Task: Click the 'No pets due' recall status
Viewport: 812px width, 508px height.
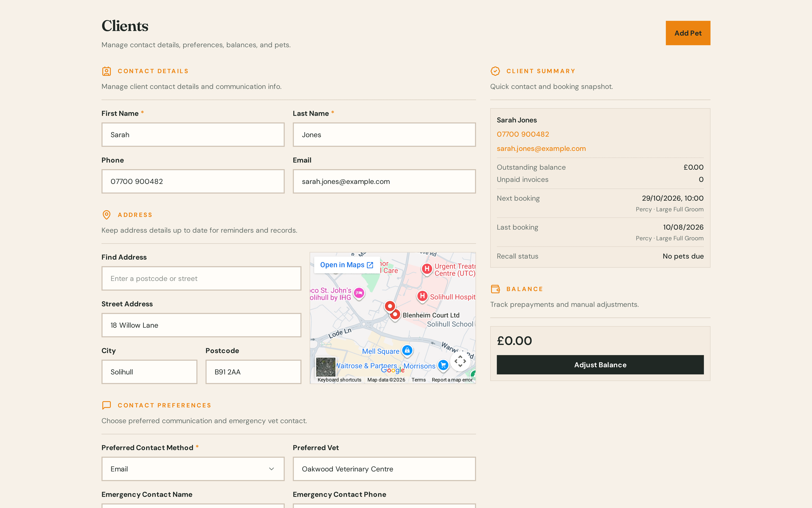Action: click(683, 256)
